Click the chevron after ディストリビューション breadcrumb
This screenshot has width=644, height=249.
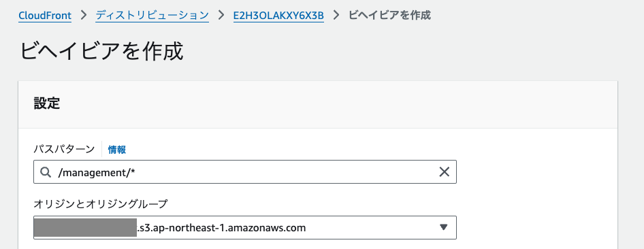click(221, 16)
